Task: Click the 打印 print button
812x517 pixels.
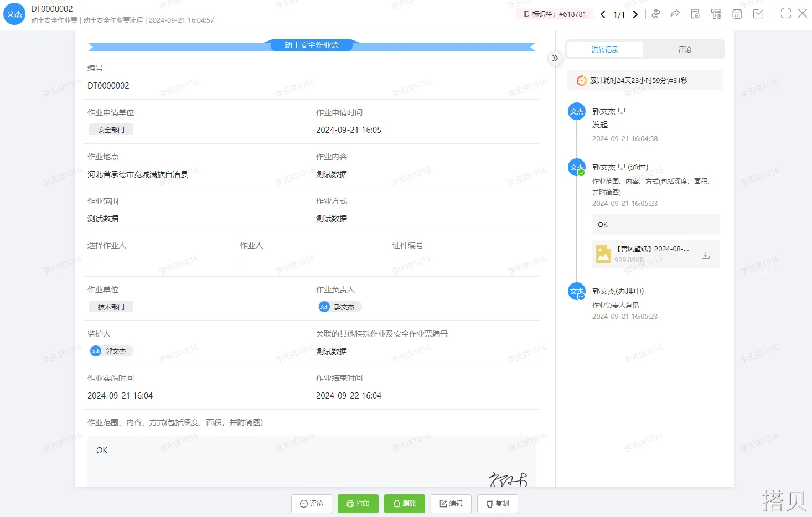Action: coord(358,504)
